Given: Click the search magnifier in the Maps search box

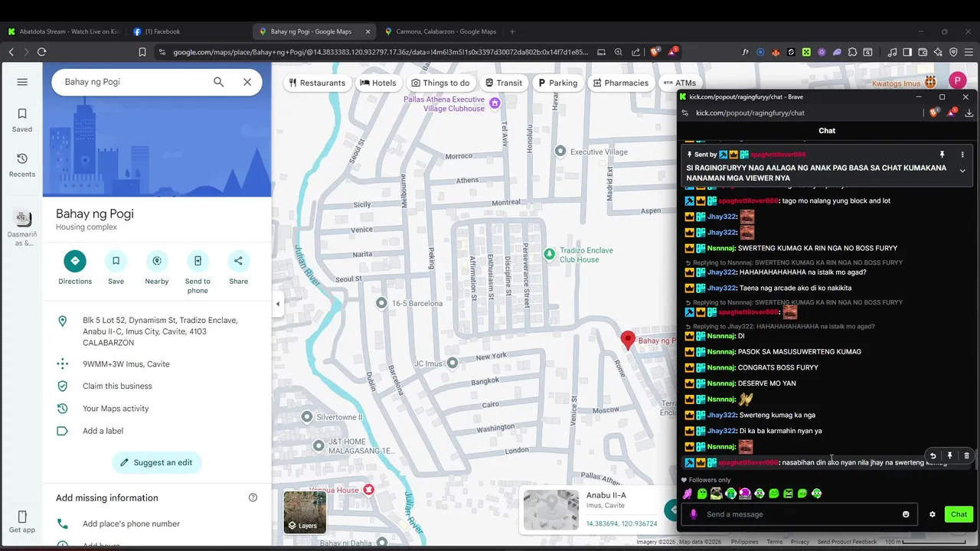Looking at the screenshot, I should tap(219, 82).
